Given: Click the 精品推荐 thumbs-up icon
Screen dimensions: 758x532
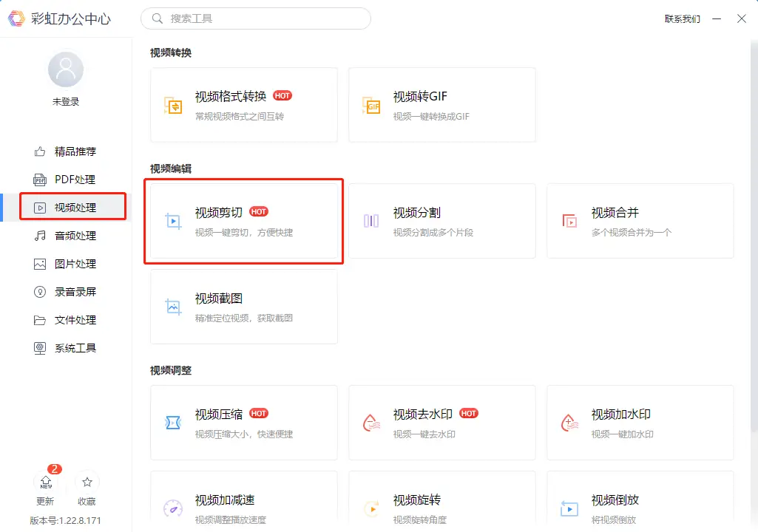Looking at the screenshot, I should 40,151.
